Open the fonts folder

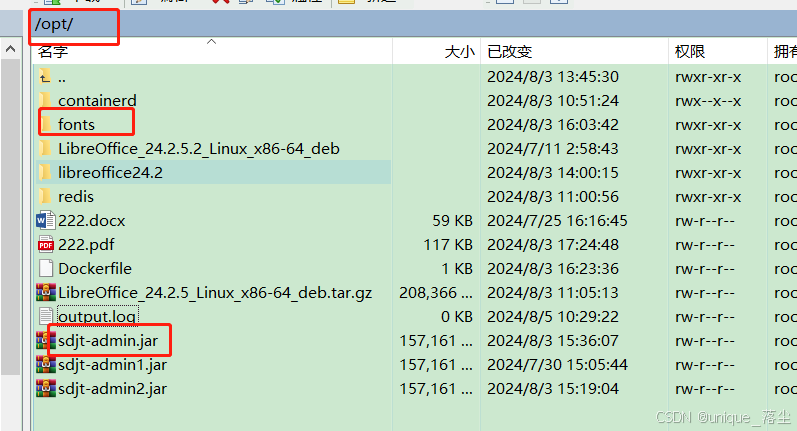(76, 125)
